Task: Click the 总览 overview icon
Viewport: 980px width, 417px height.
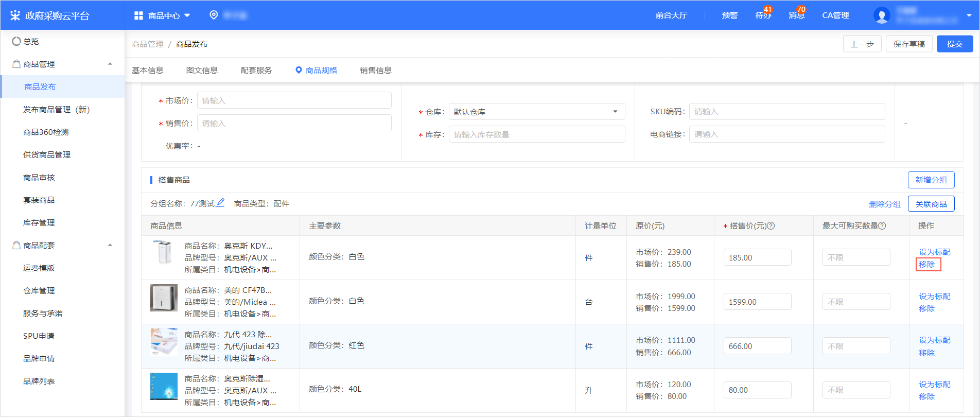Action: tap(16, 41)
